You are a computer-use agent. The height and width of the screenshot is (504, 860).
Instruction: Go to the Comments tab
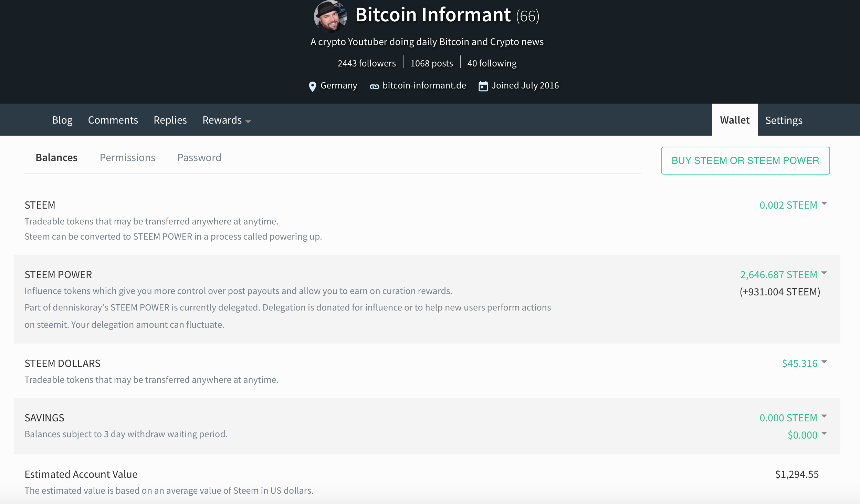113,120
